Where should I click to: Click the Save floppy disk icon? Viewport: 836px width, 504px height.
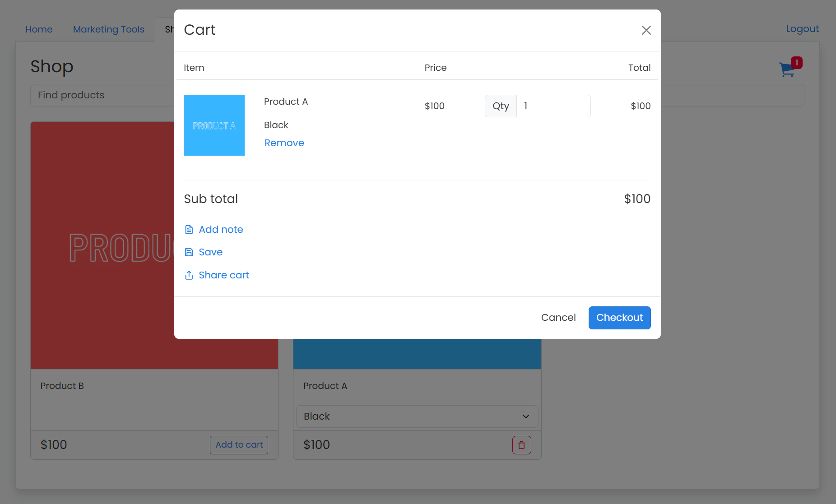coord(189,252)
